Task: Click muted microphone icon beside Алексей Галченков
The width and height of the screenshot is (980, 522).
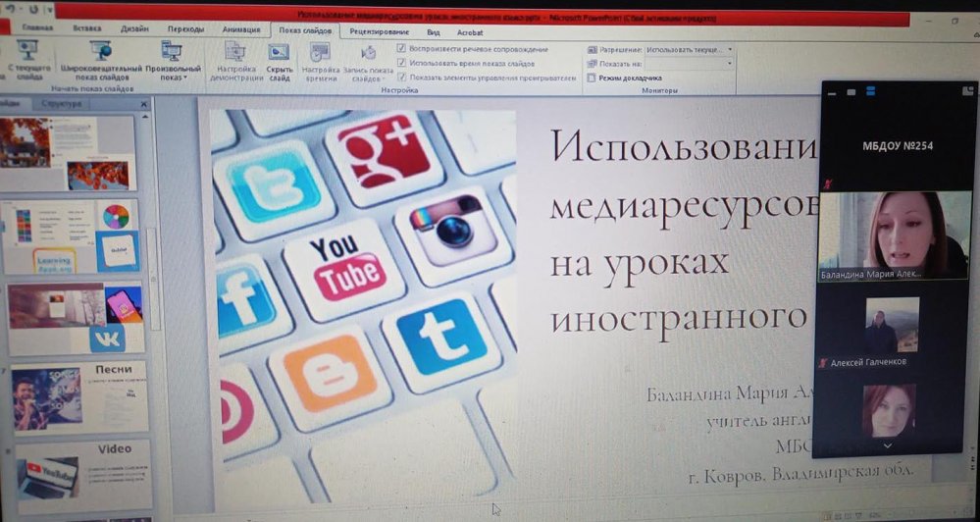Action: click(824, 363)
